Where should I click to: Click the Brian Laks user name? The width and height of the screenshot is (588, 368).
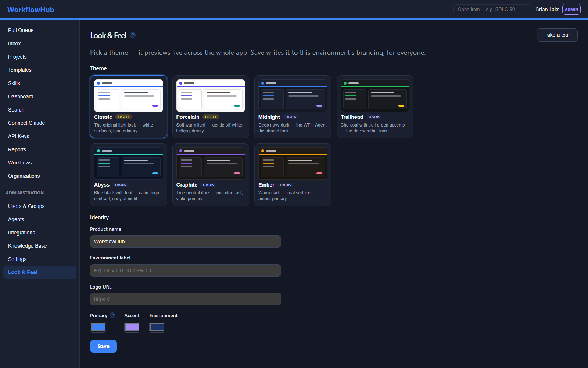click(x=548, y=9)
